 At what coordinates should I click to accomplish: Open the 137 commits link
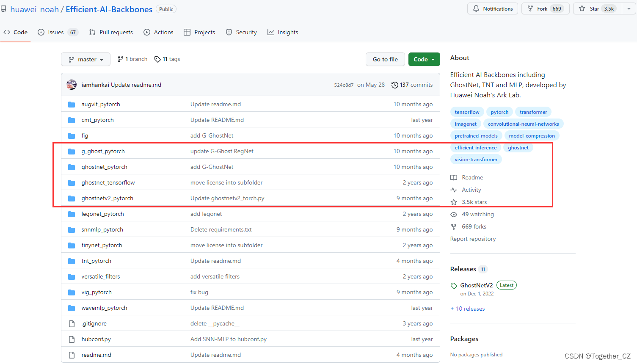tap(412, 85)
